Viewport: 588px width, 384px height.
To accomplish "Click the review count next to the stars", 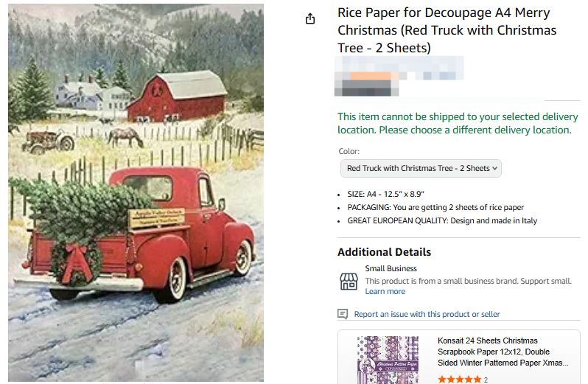I will pyautogui.click(x=486, y=380).
